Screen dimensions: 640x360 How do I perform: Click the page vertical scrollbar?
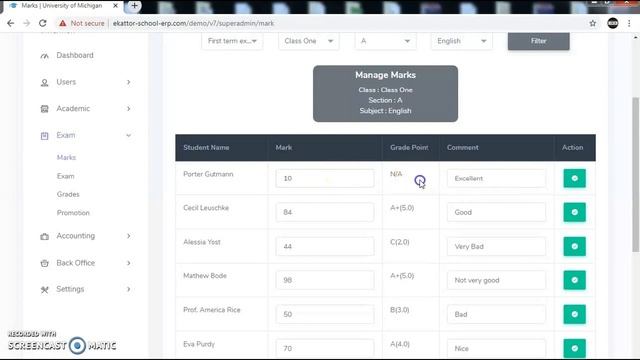636,174
